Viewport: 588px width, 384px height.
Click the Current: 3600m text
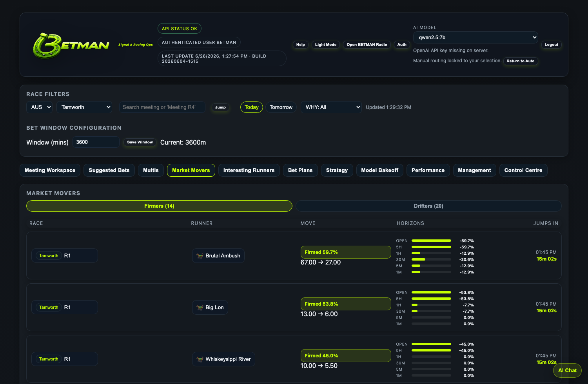pyautogui.click(x=183, y=142)
